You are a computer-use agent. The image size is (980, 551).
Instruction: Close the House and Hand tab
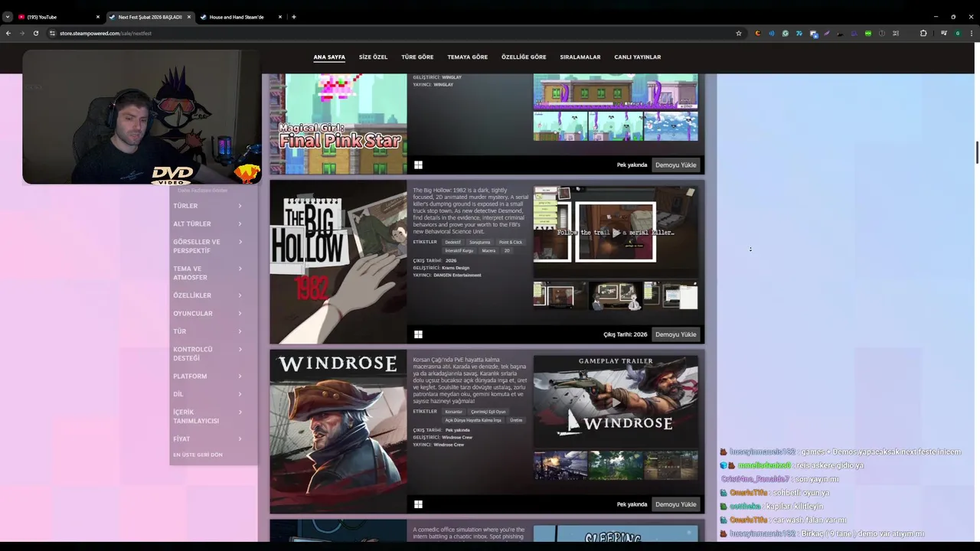click(279, 17)
